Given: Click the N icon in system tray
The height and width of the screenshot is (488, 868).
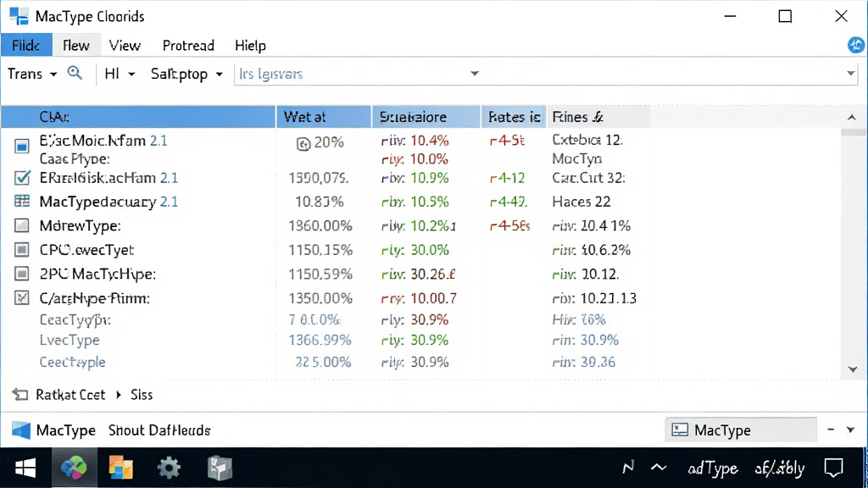Looking at the screenshot, I should 628,468.
